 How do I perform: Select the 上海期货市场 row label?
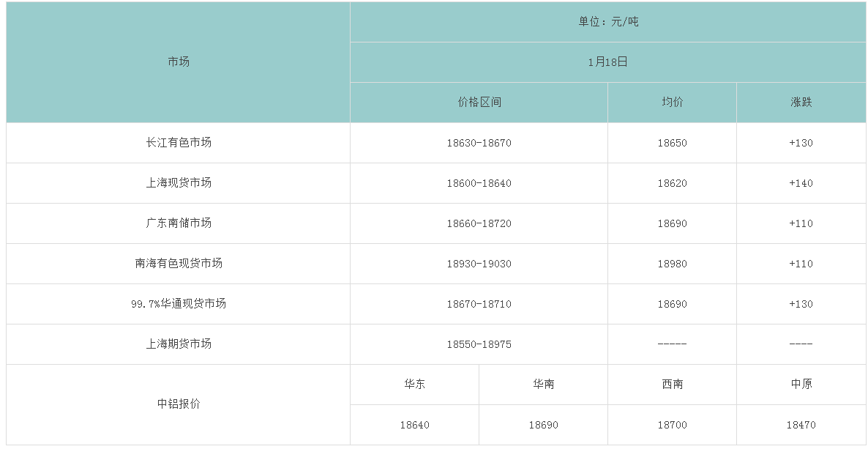178,344
